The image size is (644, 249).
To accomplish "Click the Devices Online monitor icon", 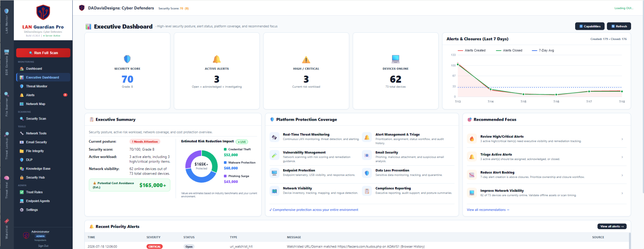I will coord(396,59).
